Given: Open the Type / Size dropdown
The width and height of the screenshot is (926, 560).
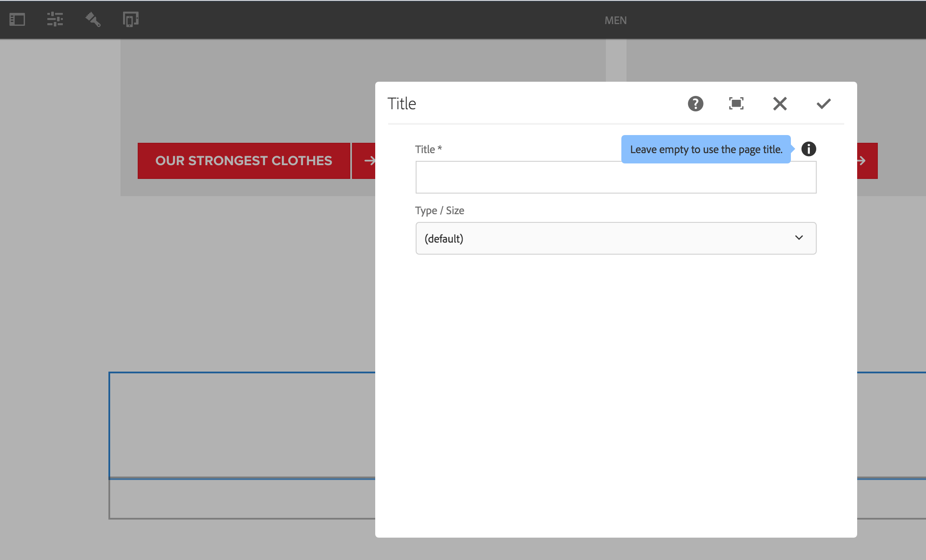Looking at the screenshot, I should click(x=615, y=238).
